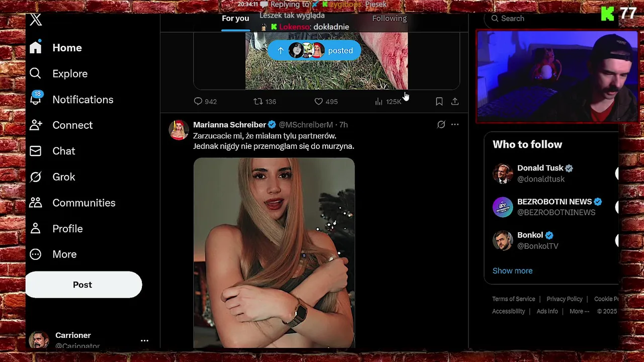The height and width of the screenshot is (362, 644).
Task: Click Donald Tusk's avatar
Action: coord(503,173)
